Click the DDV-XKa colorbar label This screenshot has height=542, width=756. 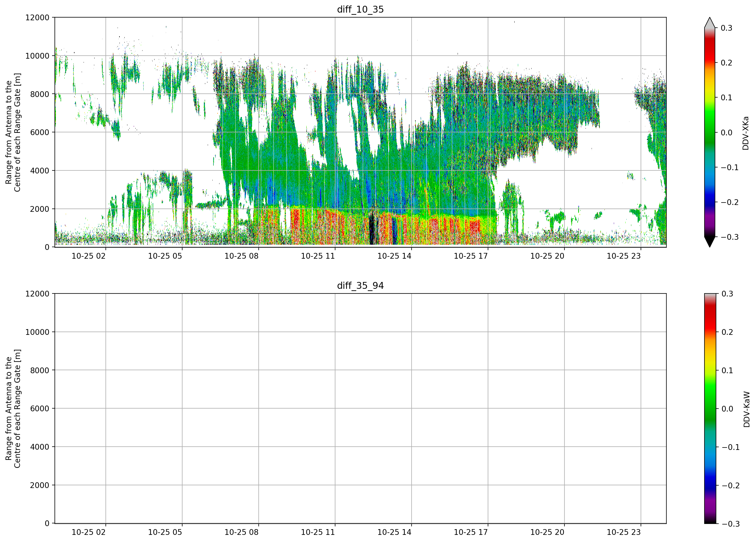(x=746, y=133)
